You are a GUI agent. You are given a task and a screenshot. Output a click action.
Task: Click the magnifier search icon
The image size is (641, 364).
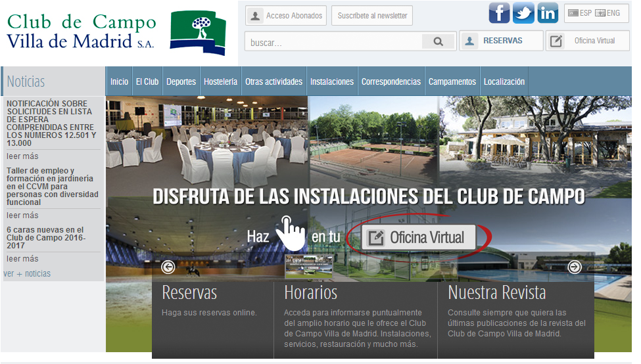(x=439, y=41)
